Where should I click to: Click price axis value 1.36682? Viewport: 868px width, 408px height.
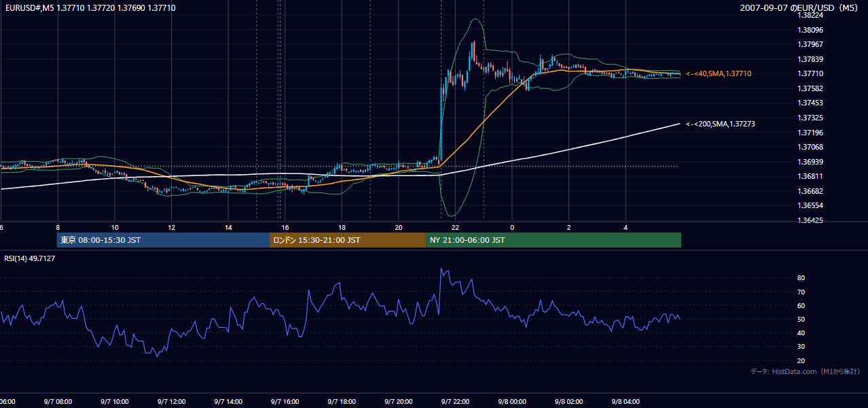(810, 190)
